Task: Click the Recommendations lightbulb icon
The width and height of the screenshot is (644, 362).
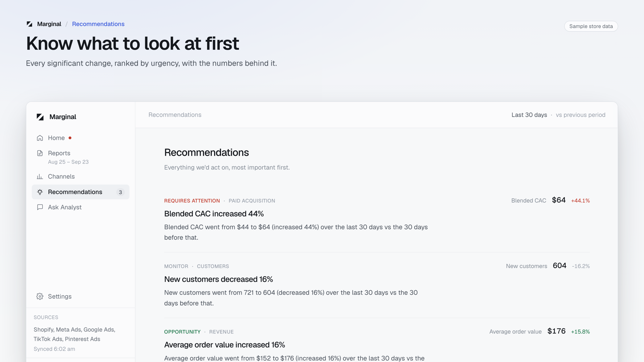Action: click(x=40, y=192)
